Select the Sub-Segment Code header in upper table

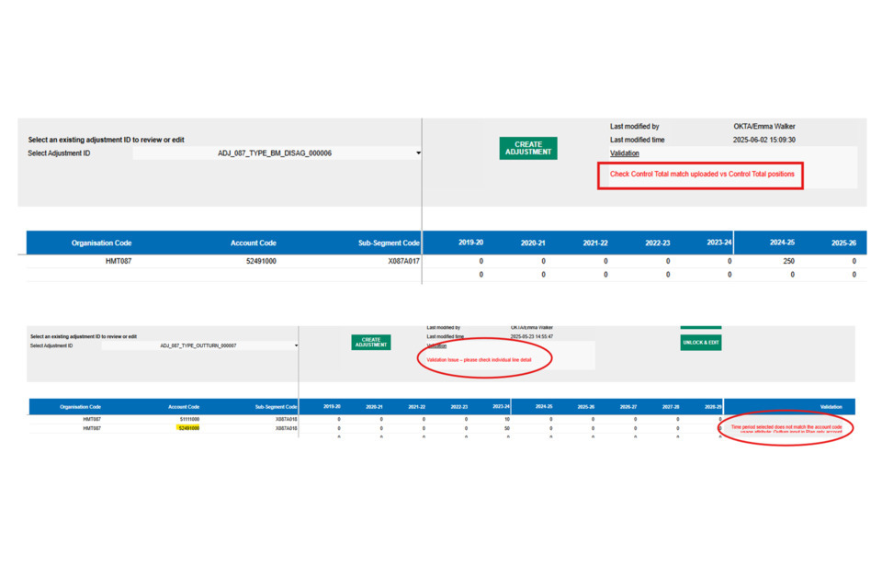[x=389, y=243]
